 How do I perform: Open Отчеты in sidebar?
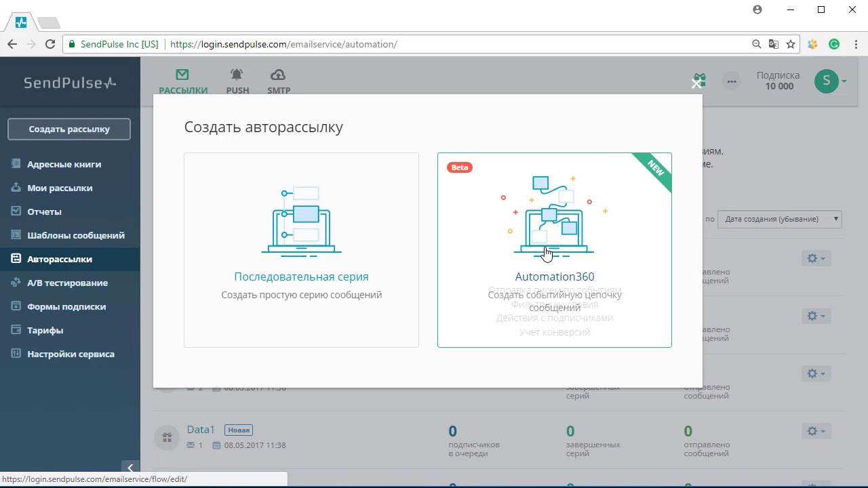tap(44, 211)
